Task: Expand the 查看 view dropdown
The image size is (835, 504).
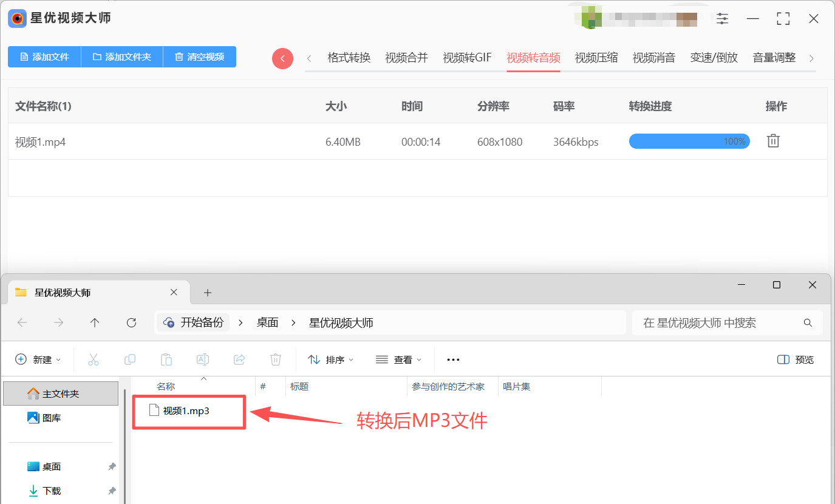Action: click(x=399, y=359)
